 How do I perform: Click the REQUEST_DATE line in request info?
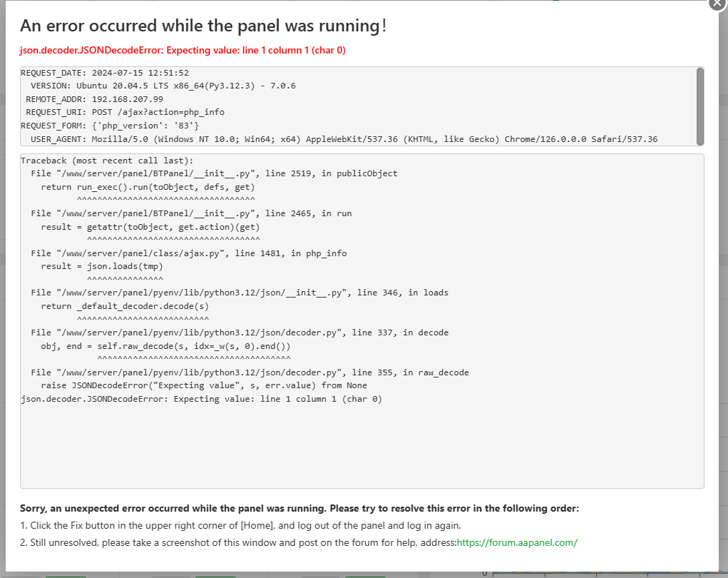pyautogui.click(x=105, y=73)
